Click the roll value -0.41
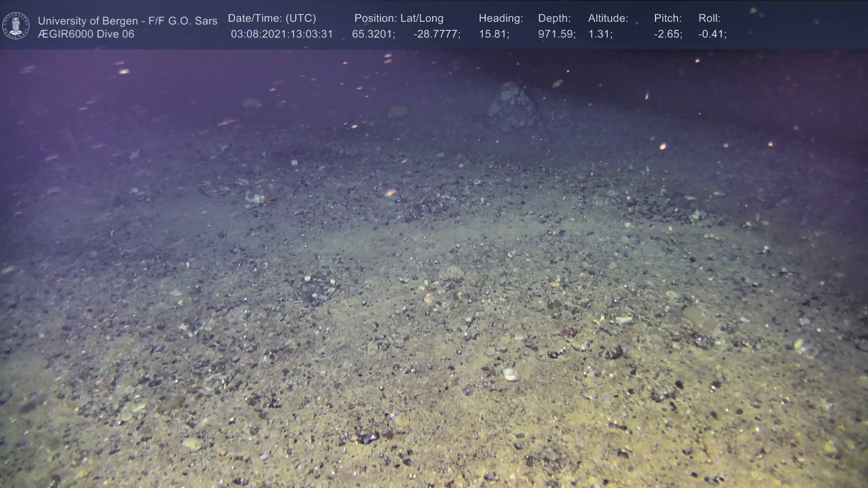The width and height of the screenshot is (868, 488). coord(712,34)
